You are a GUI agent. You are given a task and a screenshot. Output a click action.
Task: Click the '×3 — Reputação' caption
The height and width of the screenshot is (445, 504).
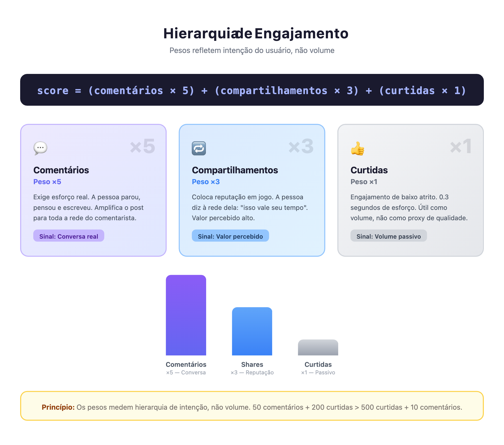point(252,372)
